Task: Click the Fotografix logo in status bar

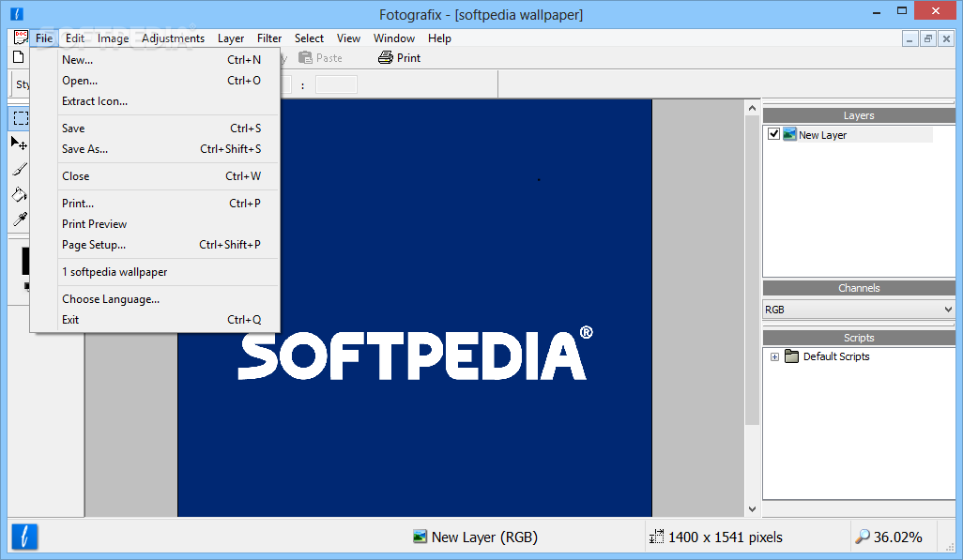Action: click(24, 537)
